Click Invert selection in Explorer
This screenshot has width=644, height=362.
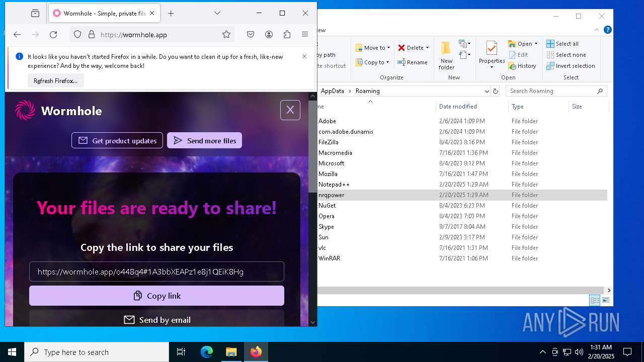pyautogui.click(x=571, y=66)
